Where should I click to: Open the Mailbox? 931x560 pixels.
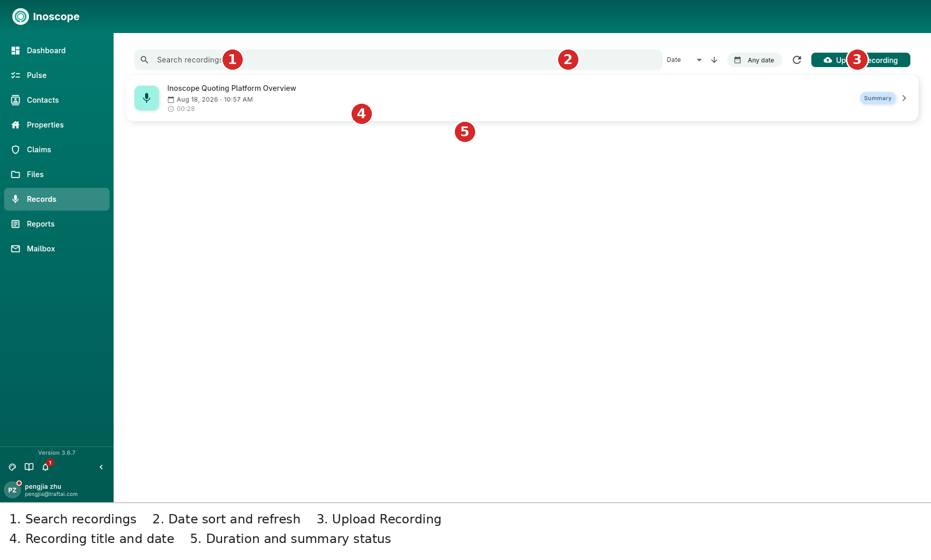(x=57, y=249)
